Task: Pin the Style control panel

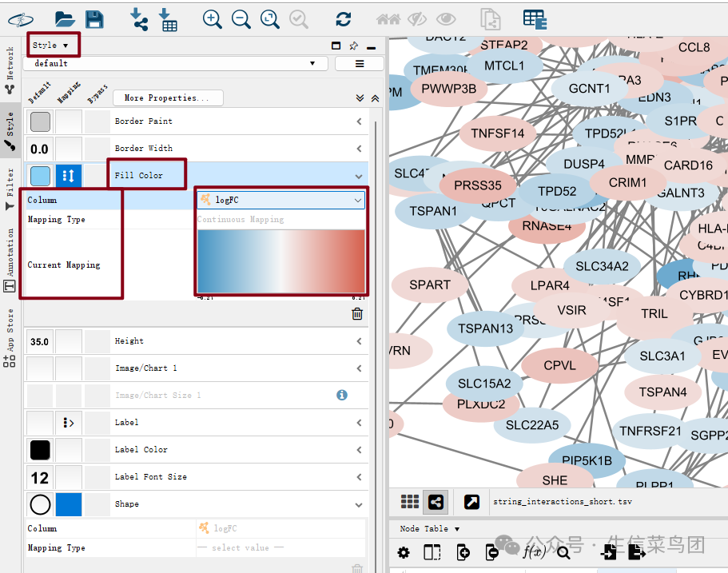Action: coord(354,46)
